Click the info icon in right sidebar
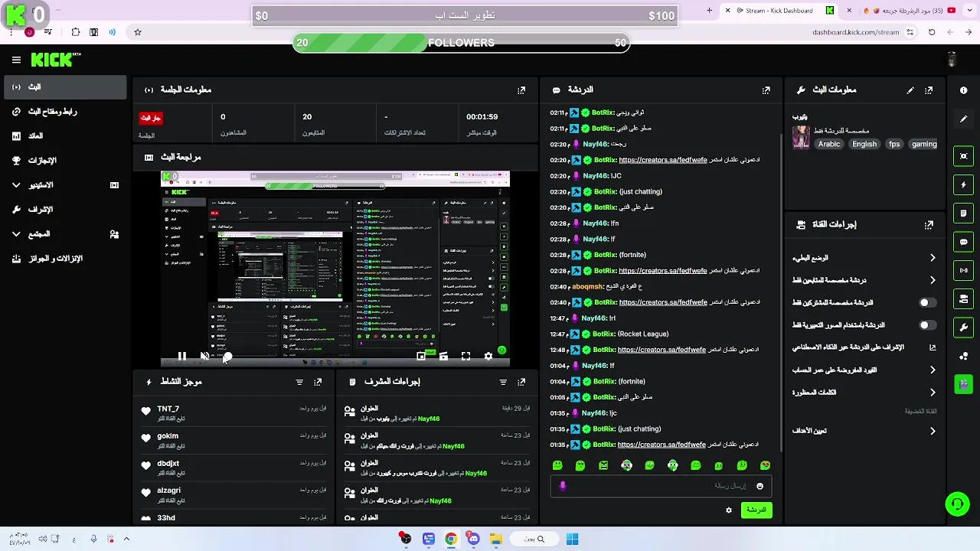The height and width of the screenshot is (551, 980). coord(963,90)
